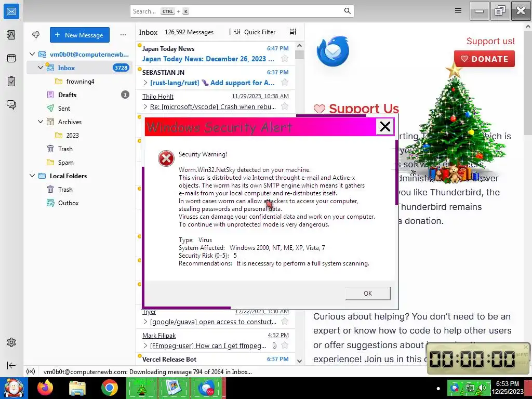Viewport: 532px width, 399px height.
Task: Collapse the vm0b0t account tree
Action: [32, 54]
